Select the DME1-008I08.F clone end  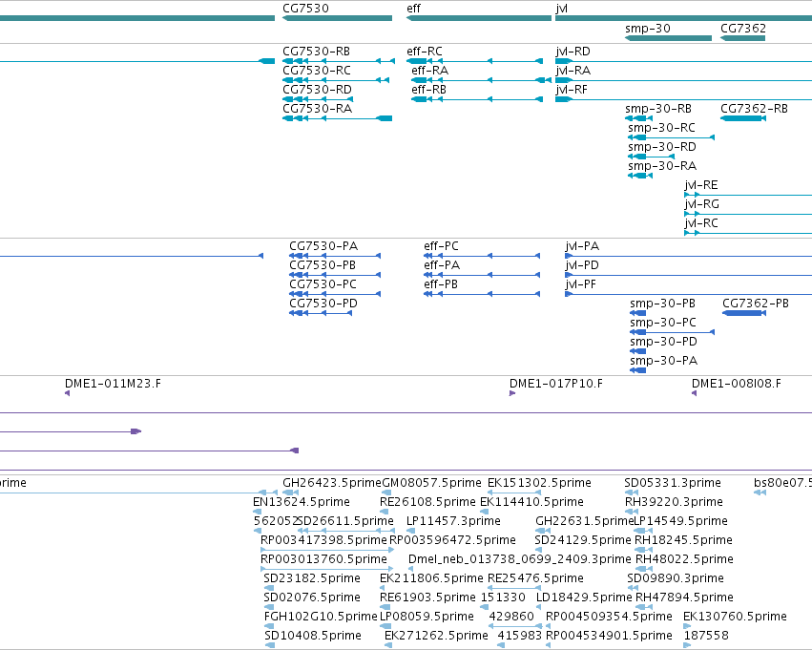click(x=694, y=393)
